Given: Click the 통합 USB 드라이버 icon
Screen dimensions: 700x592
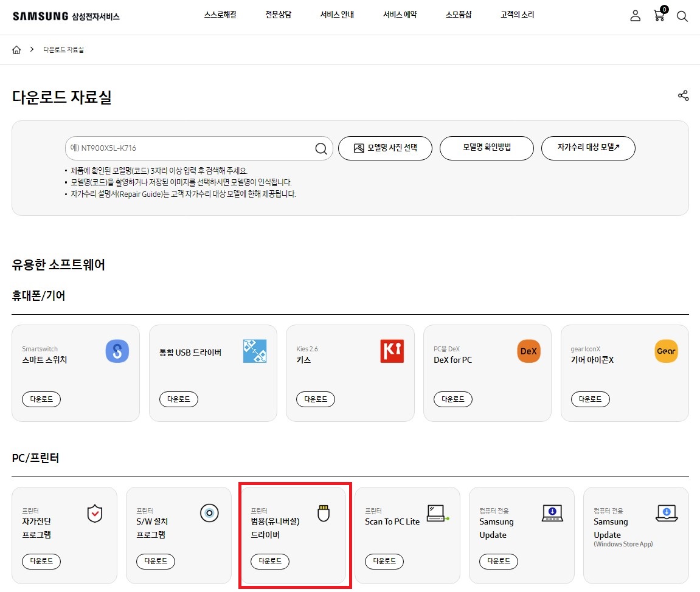Looking at the screenshot, I should click(x=254, y=351).
